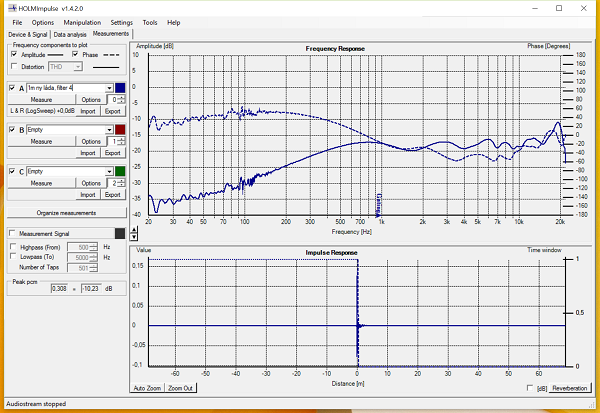Image resolution: width=600 pixels, height=413 pixels.
Task: Click the Highpass frequency field showing 500
Action: [x=82, y=247]
